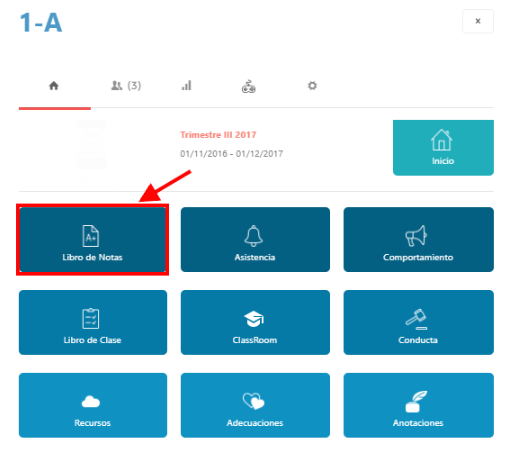
Task: Open Recursos cloud tile
Action: [x=93, y=405]
